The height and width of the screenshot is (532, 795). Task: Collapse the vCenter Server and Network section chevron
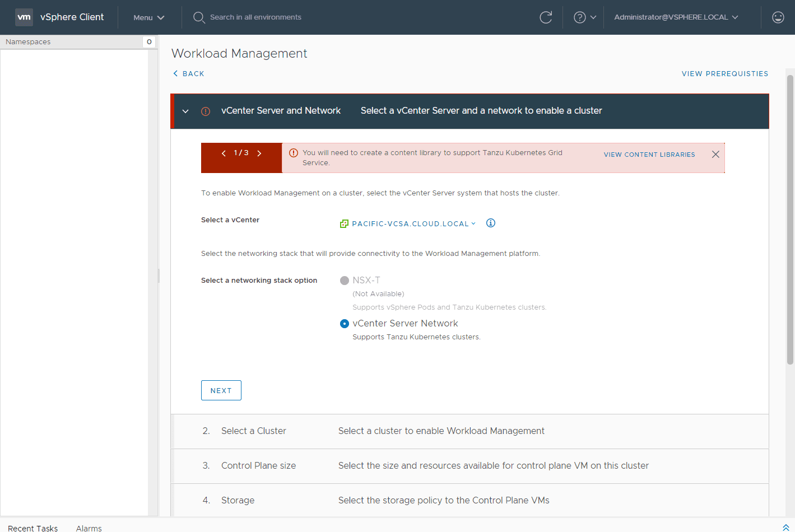coord(185,111)
